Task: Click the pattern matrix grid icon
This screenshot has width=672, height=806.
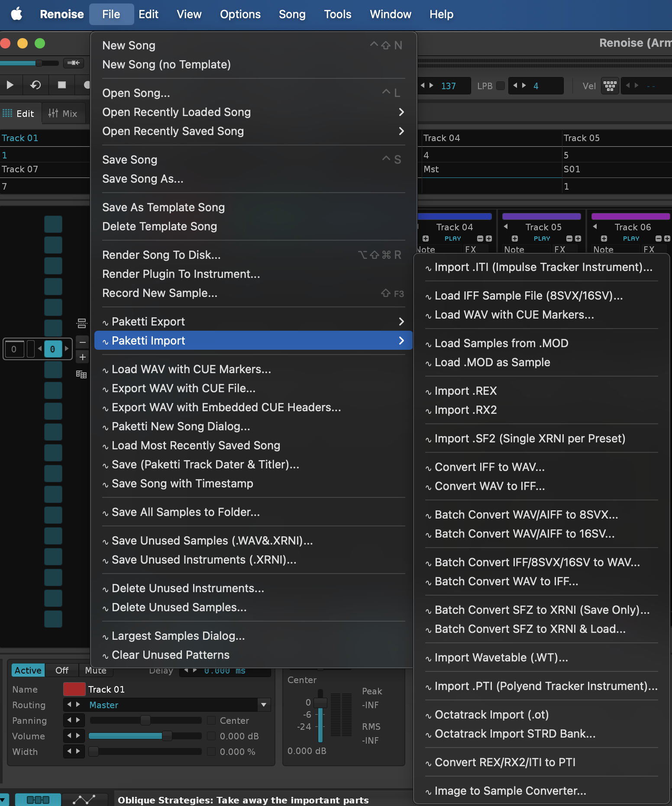Action: pyautogui.click(x=81, y=374)
